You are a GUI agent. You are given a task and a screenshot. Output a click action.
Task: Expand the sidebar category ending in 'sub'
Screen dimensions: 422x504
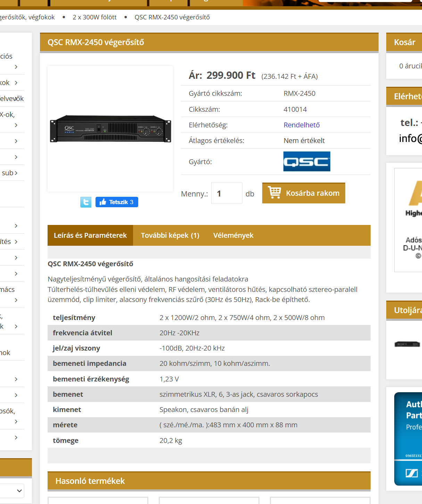(16, 173)
